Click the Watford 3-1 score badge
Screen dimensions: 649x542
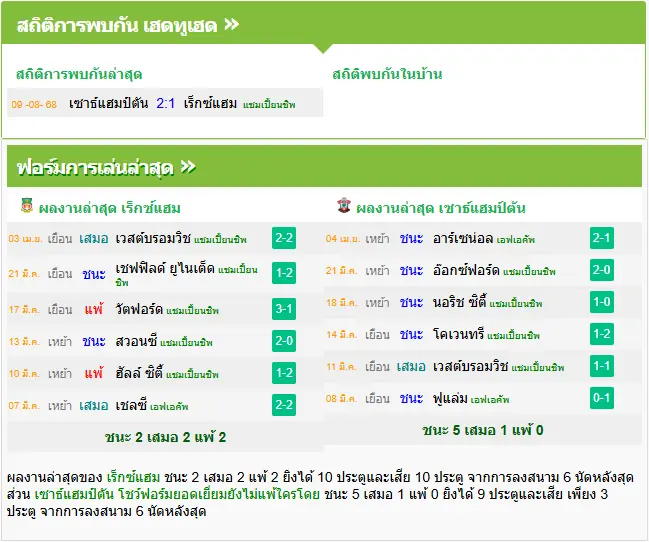[284, 309]
